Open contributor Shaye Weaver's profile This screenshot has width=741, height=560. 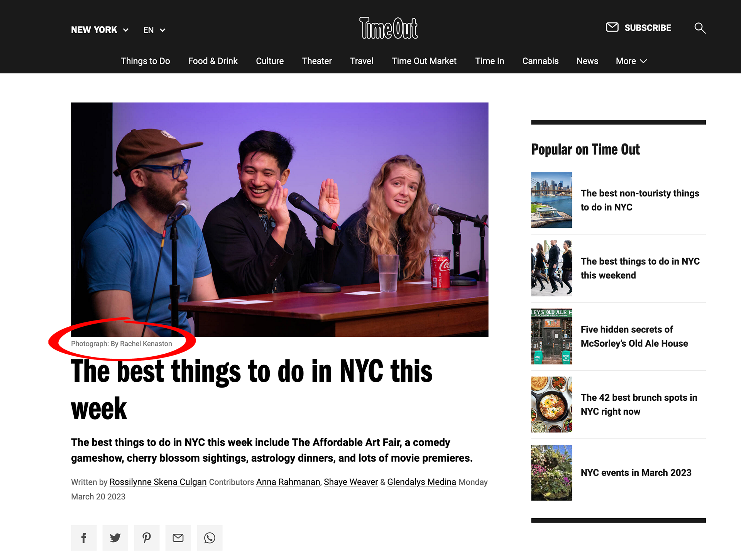coord(350,482)
